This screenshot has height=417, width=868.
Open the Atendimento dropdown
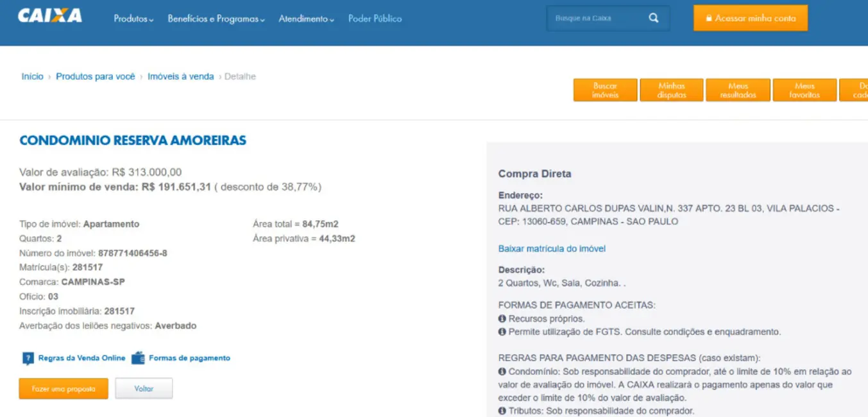tap(306, 19)
